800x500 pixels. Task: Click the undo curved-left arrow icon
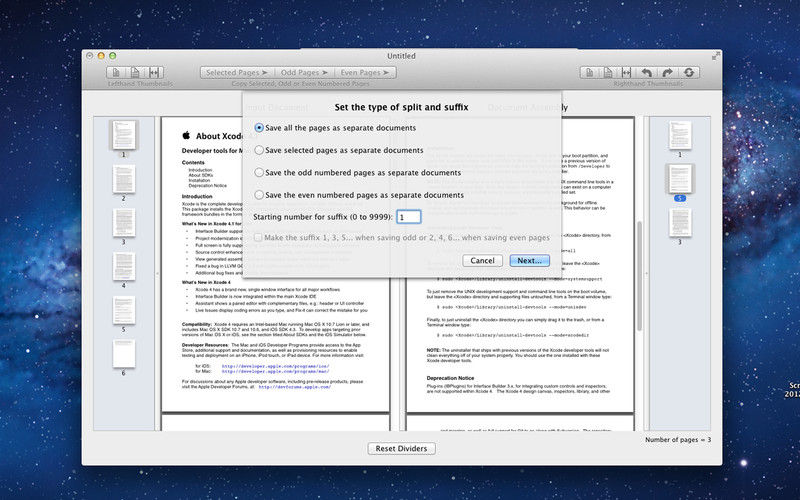coord(646,72)
